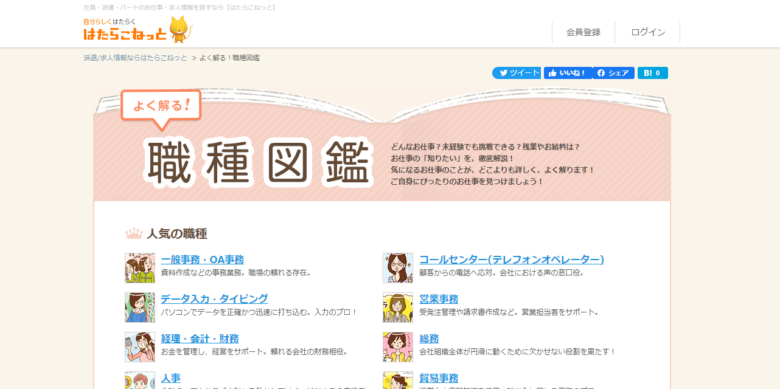Open the 営業事務 link
Image resolution: width=780 pixels, height=389 pixels.
439,299
